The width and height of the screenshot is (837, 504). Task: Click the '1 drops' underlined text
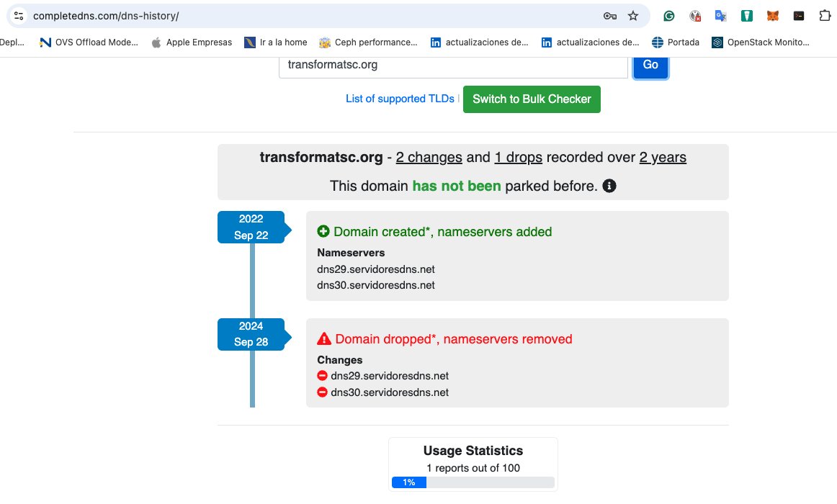click(x=519, y=158)
